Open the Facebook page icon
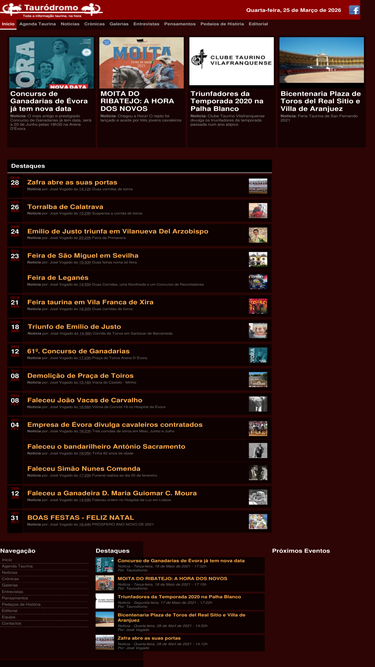Viewport: 375px width, 667px height. [x=354, y=10]
